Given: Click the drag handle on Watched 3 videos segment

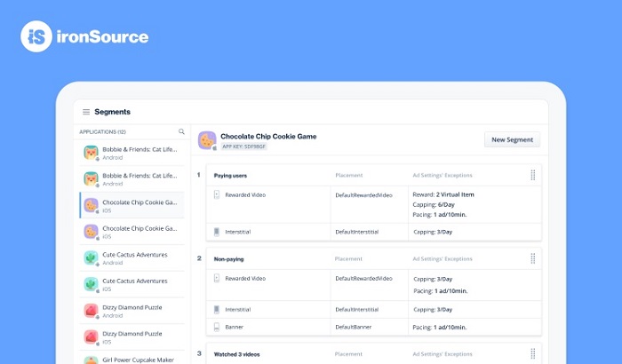Looking at the screenshot, I should pos(532,353).
